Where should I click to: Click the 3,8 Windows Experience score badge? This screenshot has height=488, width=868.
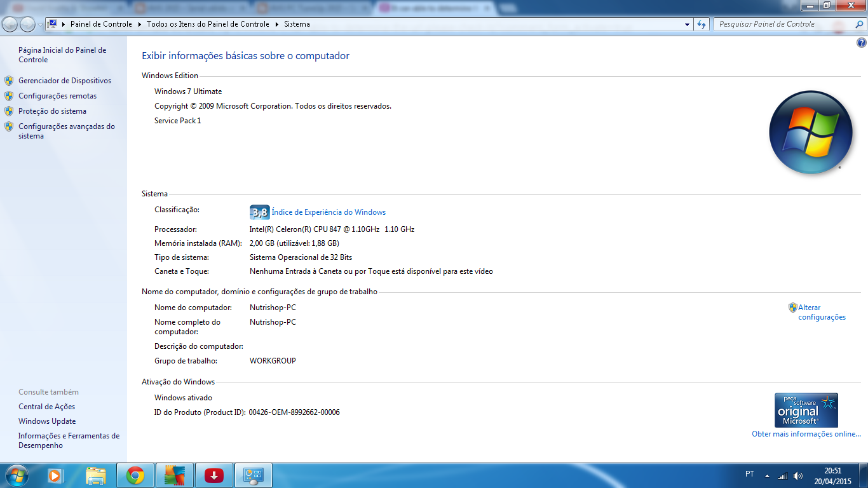click(259, 212)
